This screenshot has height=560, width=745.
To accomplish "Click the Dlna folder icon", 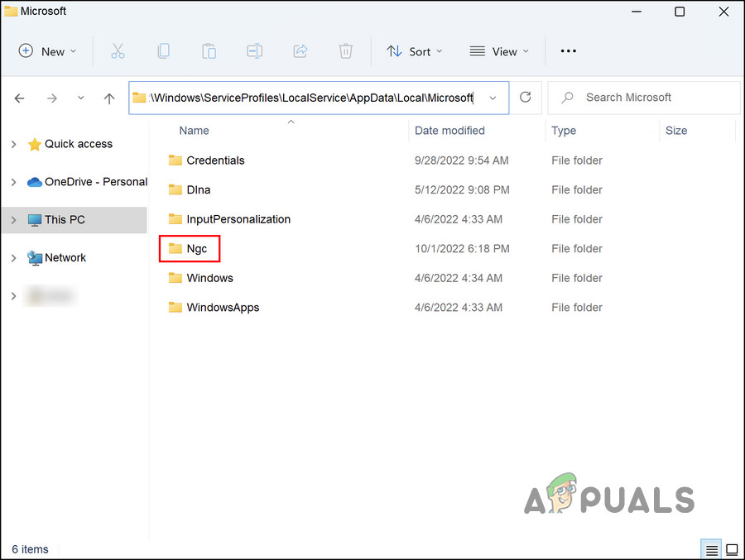I will 175,189.
